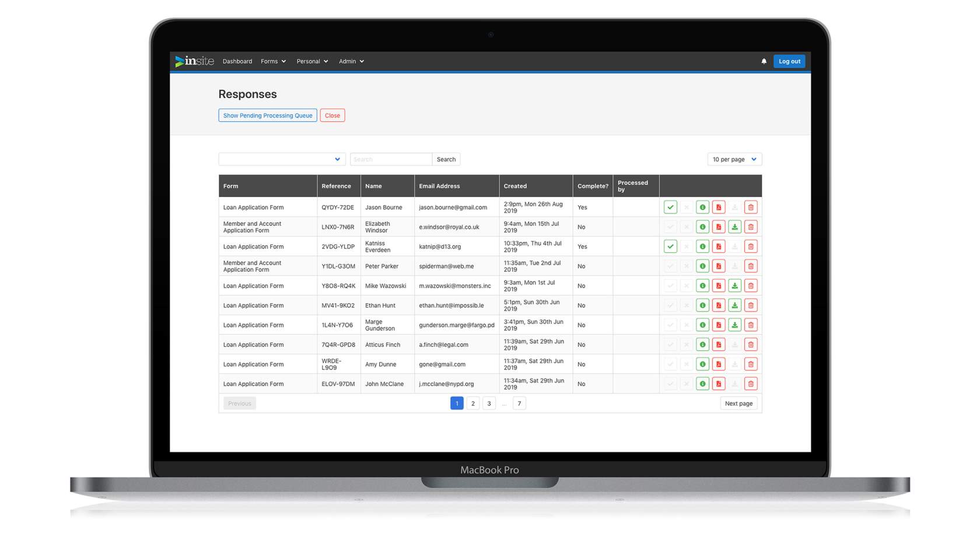
Task: Select reference Y1DL-G3OM
Action: pos(338,266)
